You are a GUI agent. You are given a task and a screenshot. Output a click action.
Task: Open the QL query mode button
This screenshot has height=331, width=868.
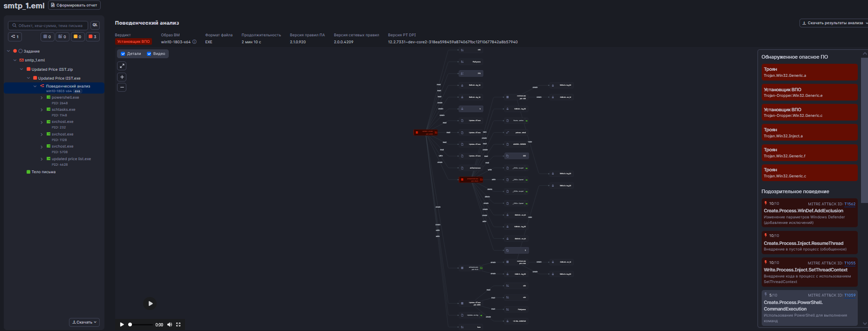click(95, 25)
